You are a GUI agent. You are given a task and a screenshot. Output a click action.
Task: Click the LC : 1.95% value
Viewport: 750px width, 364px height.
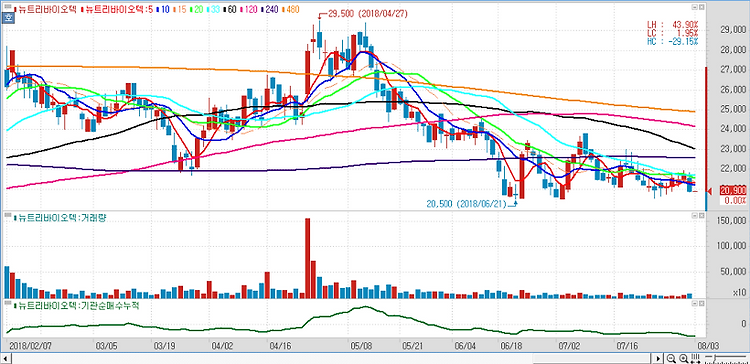point(672,33)
